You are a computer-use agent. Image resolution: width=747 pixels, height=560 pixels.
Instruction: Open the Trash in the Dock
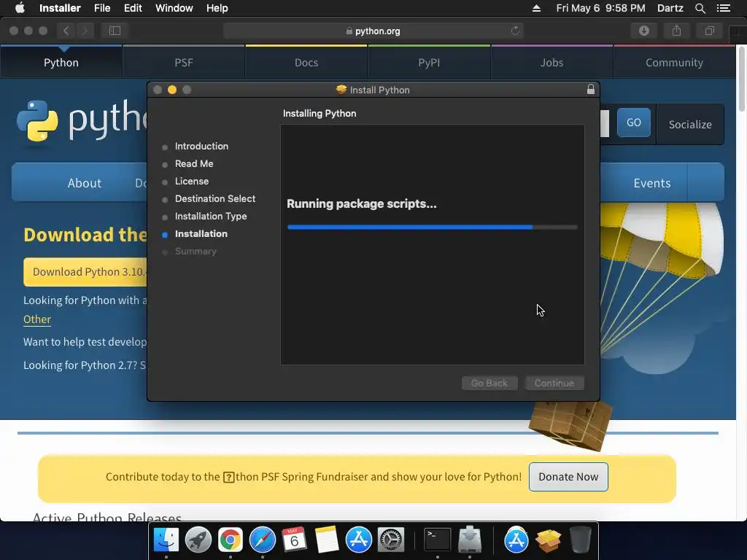point(580,540)
